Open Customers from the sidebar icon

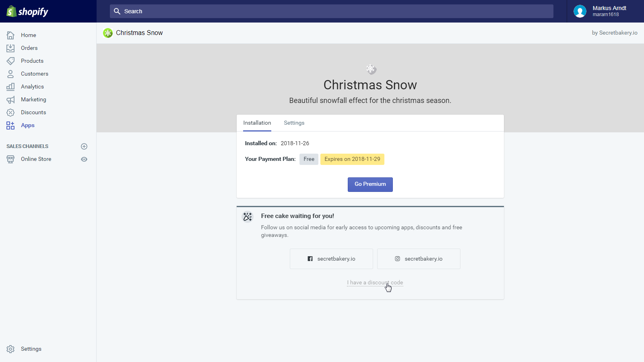coord(10,74)
